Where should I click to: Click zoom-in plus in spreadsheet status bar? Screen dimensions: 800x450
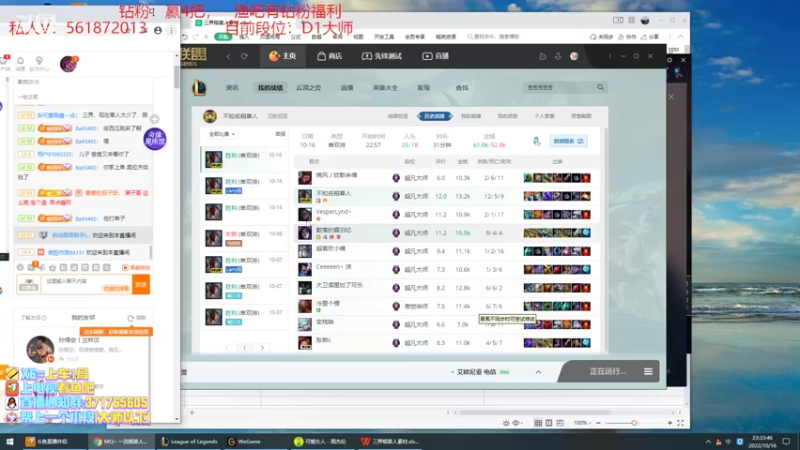pyautogui.click(x=669, y=423)
